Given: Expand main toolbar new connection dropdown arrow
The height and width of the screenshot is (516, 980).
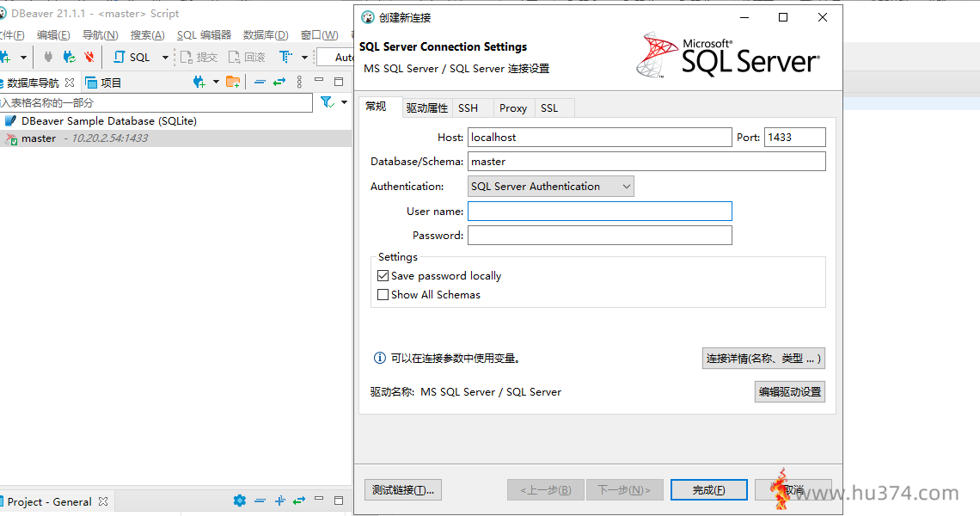Looking at the screenshot, I should 23,58.
